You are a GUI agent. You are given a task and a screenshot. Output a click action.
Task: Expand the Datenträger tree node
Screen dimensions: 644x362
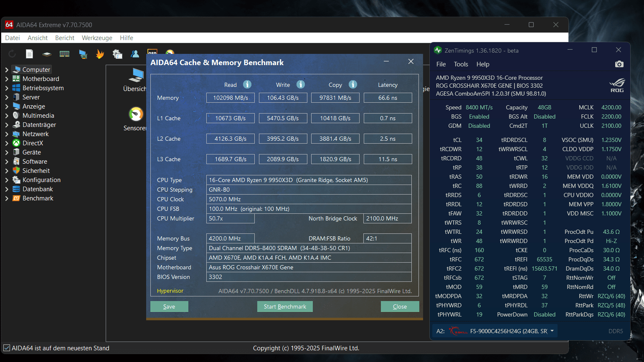pos(7,125)
